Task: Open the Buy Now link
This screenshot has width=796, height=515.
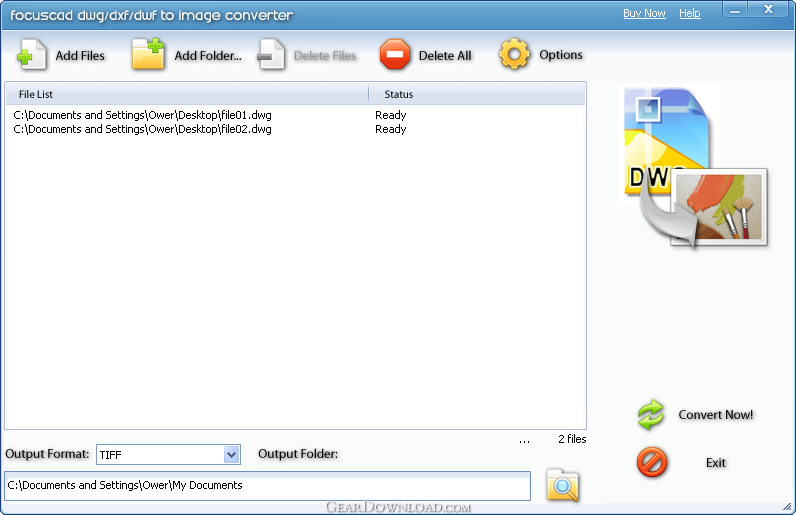Action: [x=644, y=13]
